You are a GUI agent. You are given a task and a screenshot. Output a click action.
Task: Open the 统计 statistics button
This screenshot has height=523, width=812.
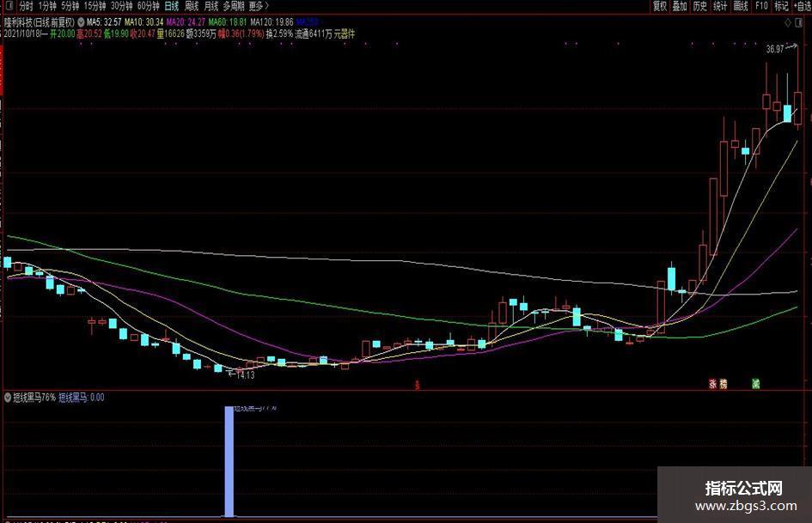[720, 6]
